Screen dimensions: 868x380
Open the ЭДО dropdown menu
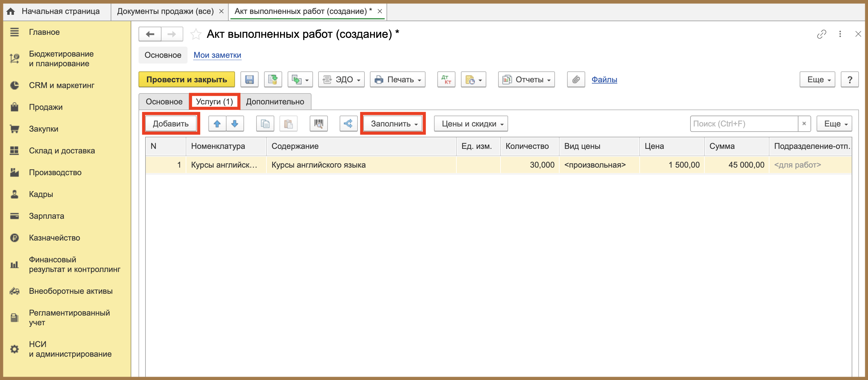tap(341, 80)
